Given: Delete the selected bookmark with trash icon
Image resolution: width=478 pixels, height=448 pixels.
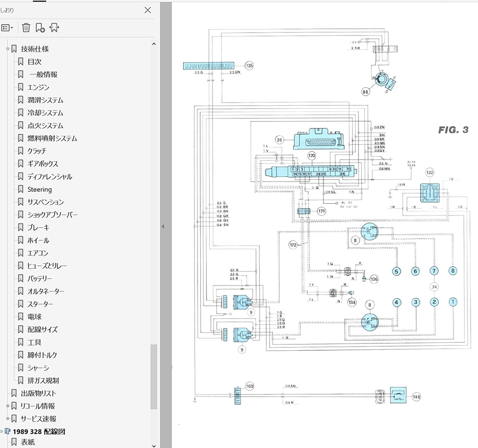Looking at the screenshot, I should 26,28.
